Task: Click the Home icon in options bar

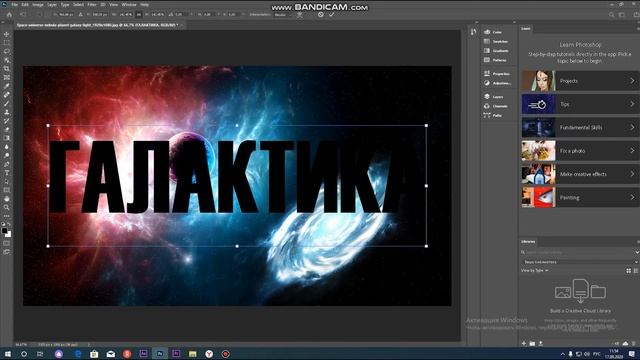Action: pyautogui.click(x=9, y=14)
